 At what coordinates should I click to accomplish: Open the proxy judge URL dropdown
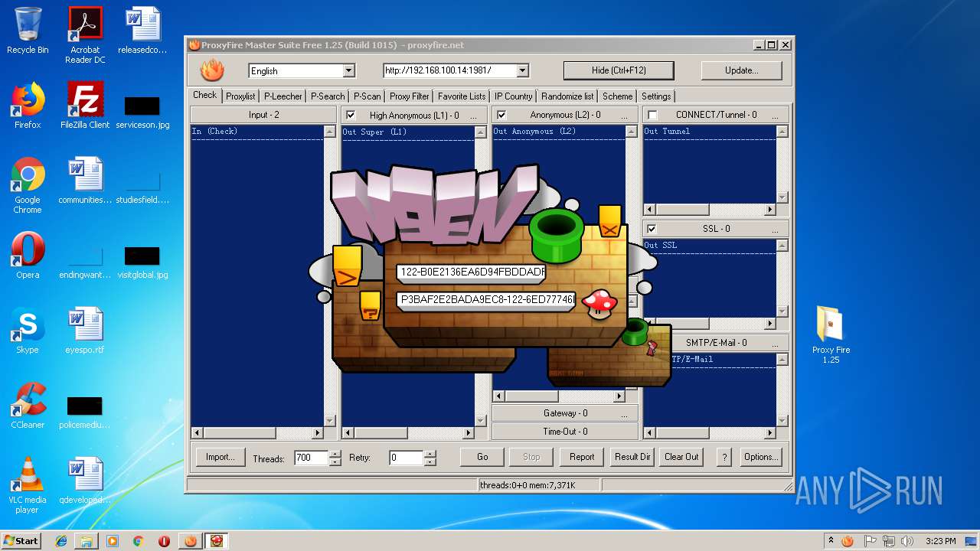tap(522, 70)
